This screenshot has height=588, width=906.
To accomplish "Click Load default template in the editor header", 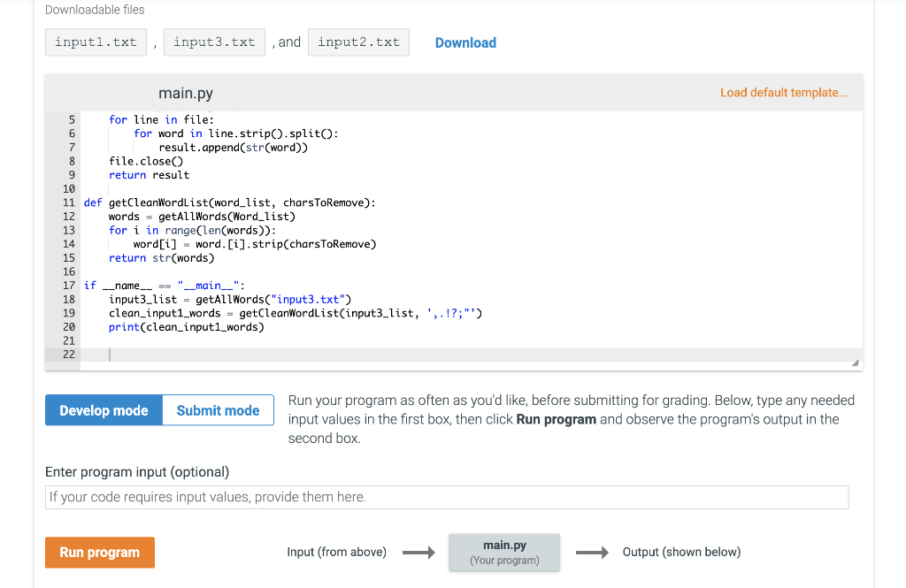I will coord(784,92).
